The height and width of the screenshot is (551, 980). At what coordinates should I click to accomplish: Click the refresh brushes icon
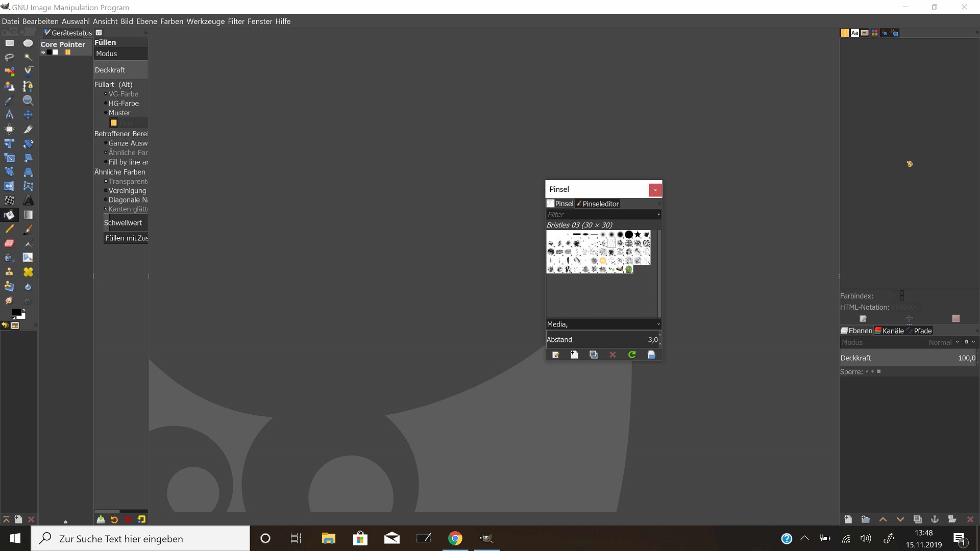click(632, 355)
